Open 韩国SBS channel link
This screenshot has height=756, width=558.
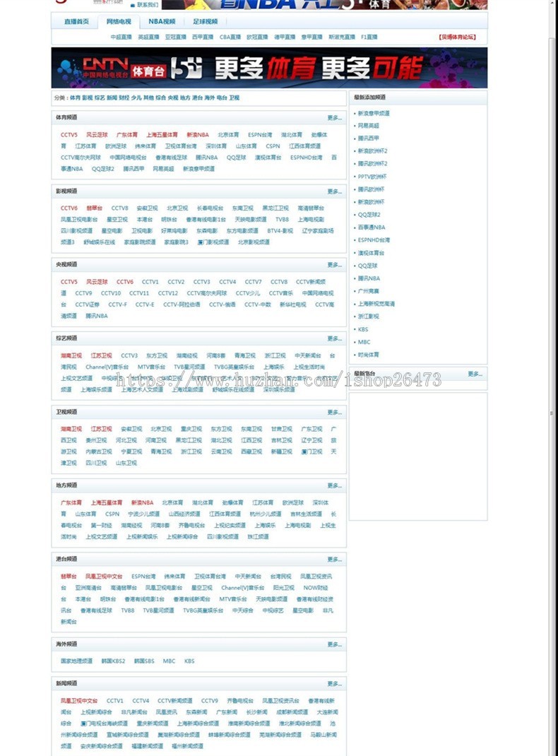tap(144, 661)
